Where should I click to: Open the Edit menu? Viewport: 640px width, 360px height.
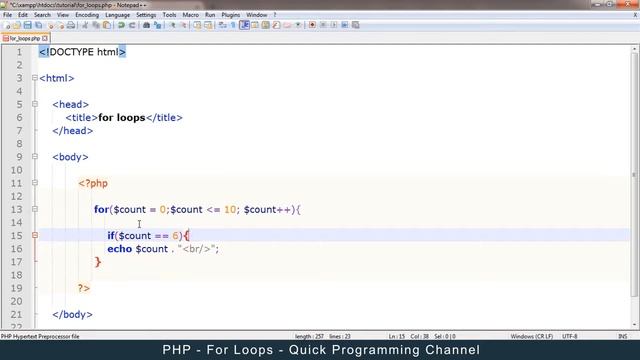[23, 15]
